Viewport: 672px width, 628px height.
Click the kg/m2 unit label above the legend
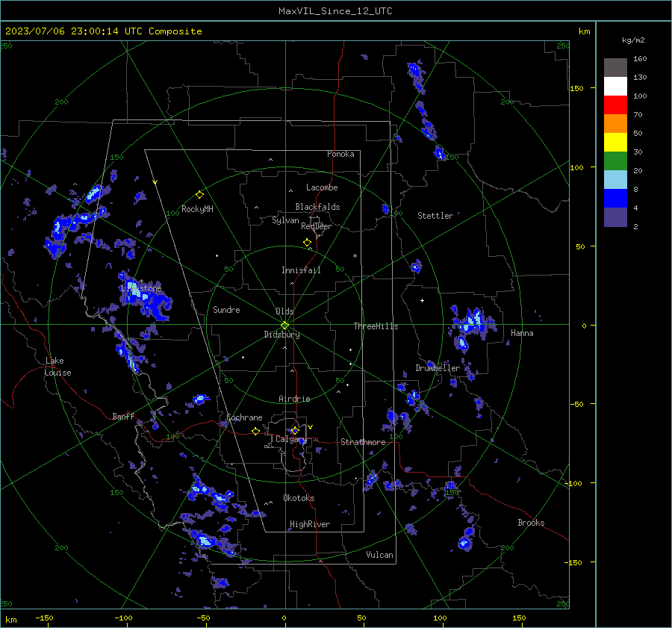(633, 40)
